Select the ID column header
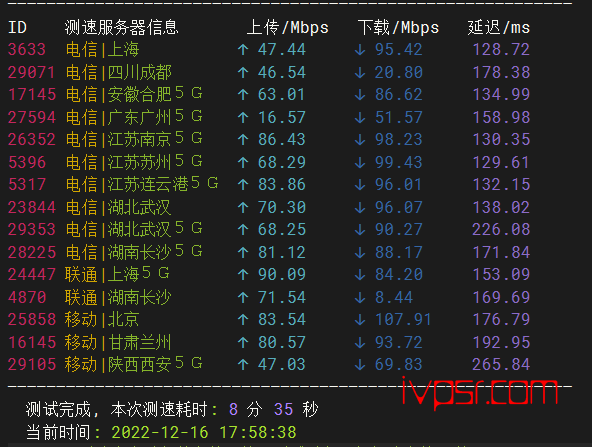Screen dimensions: 592x447 [17, 28]
